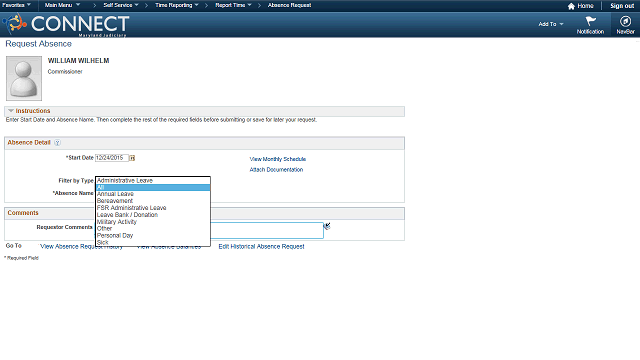The image size is (640, 360).
Task: Click into the Start Date field
Action: point(112,158)
